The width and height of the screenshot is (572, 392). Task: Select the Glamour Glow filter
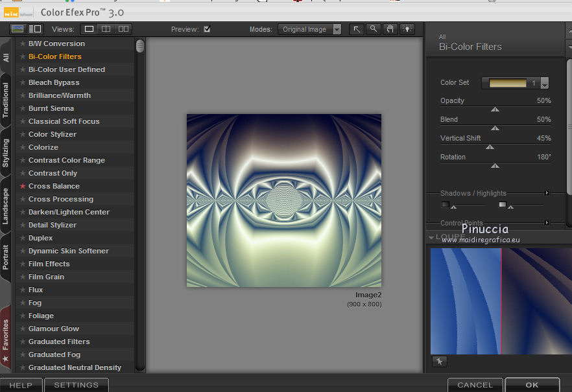tap(54, 329)
